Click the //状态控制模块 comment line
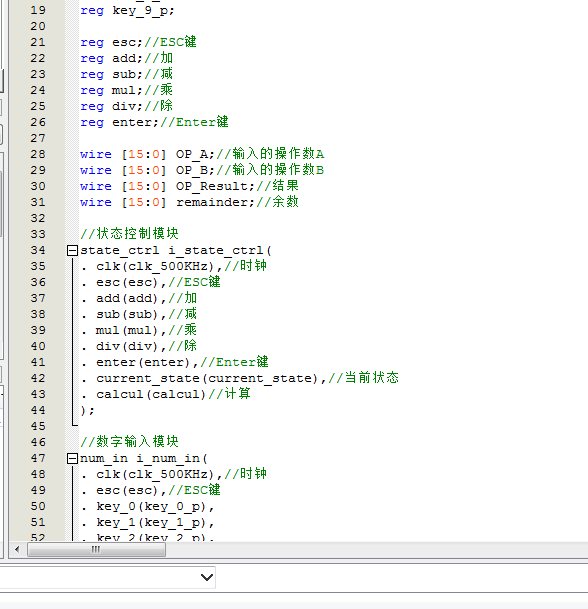This screenshot has width=588, height=609. (129, 234)
